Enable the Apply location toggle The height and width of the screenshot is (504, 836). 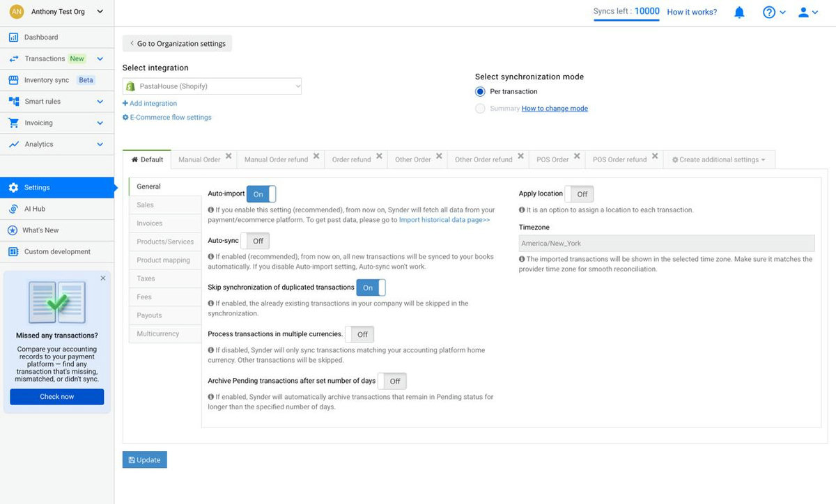click(x=579, y=194)
